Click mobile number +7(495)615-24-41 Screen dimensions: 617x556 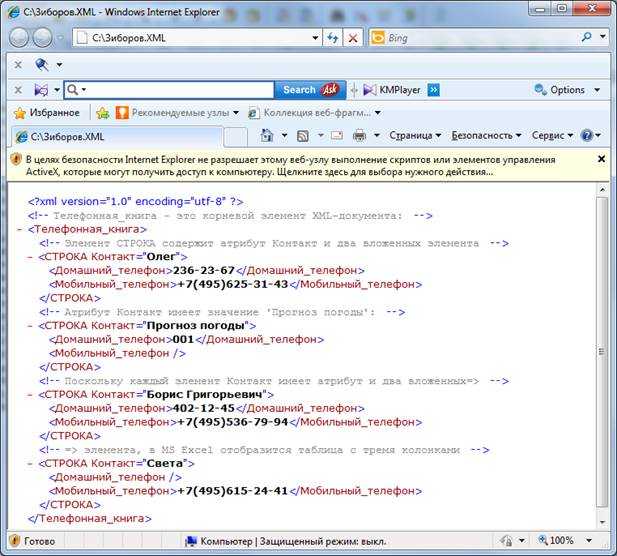pyautogui.click(x=233, y=491)
